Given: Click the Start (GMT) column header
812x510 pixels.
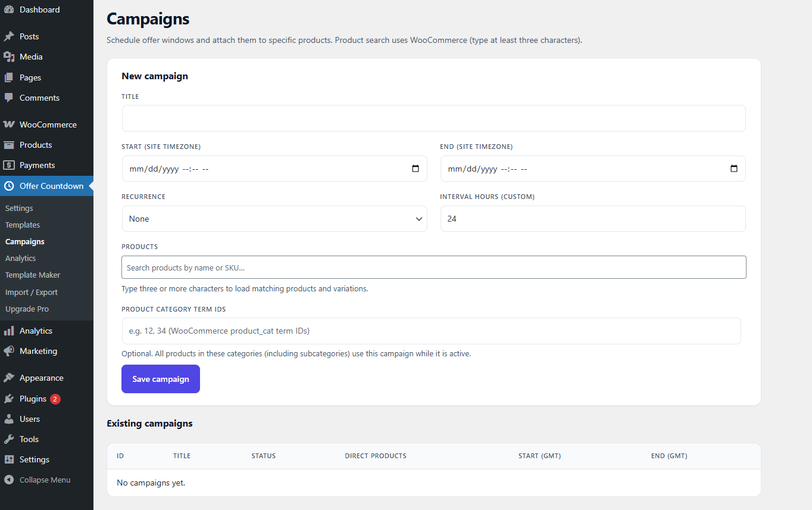Looking at the screenshot, I should 540,456.
